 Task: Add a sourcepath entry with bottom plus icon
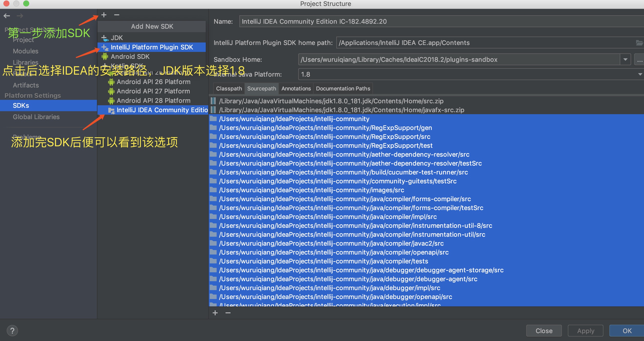click(x=215, y=313)
